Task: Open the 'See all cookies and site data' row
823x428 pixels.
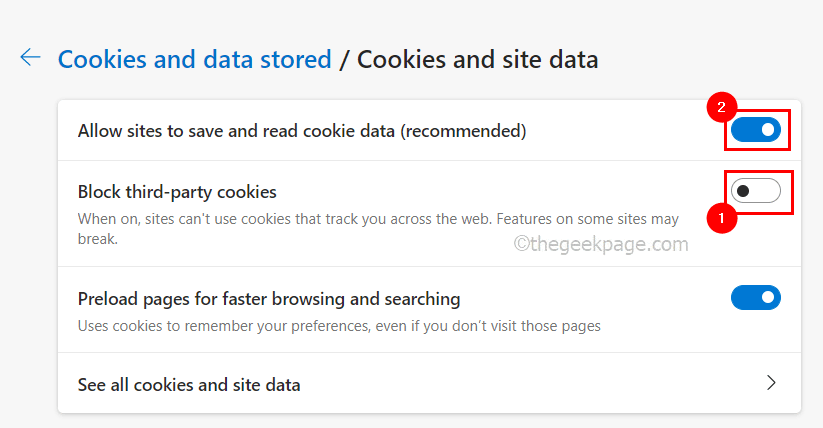Action: click(189, 384)
